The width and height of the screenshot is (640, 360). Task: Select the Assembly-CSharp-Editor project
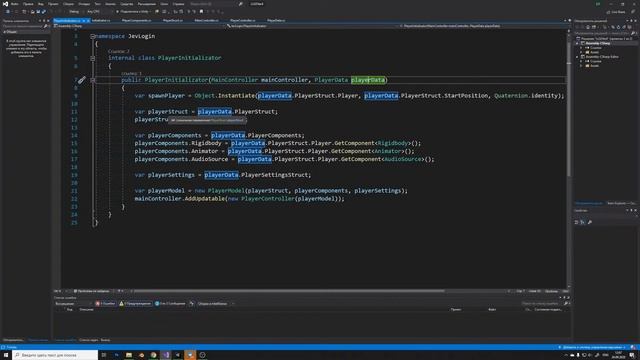[x=602, y=57]
